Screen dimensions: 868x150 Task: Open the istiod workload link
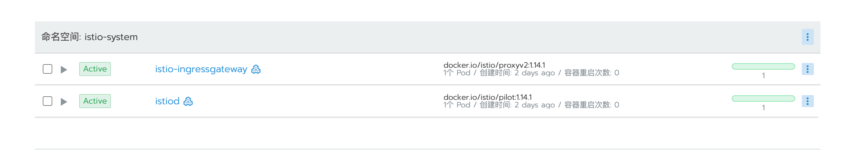click(x=167, y=101)
